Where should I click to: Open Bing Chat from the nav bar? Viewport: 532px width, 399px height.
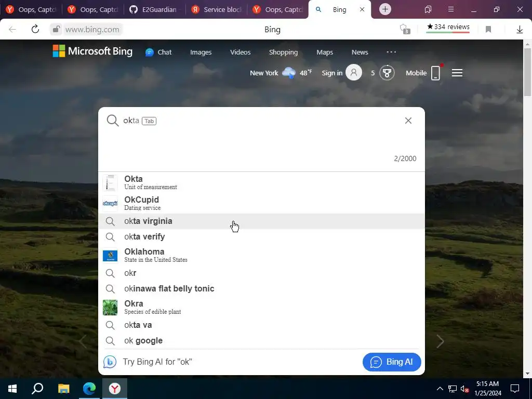coord(158,52)
